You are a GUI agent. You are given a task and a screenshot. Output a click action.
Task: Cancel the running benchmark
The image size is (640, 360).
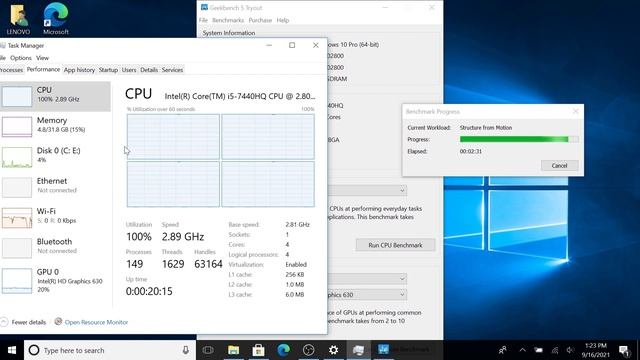(x=559, y=165)
